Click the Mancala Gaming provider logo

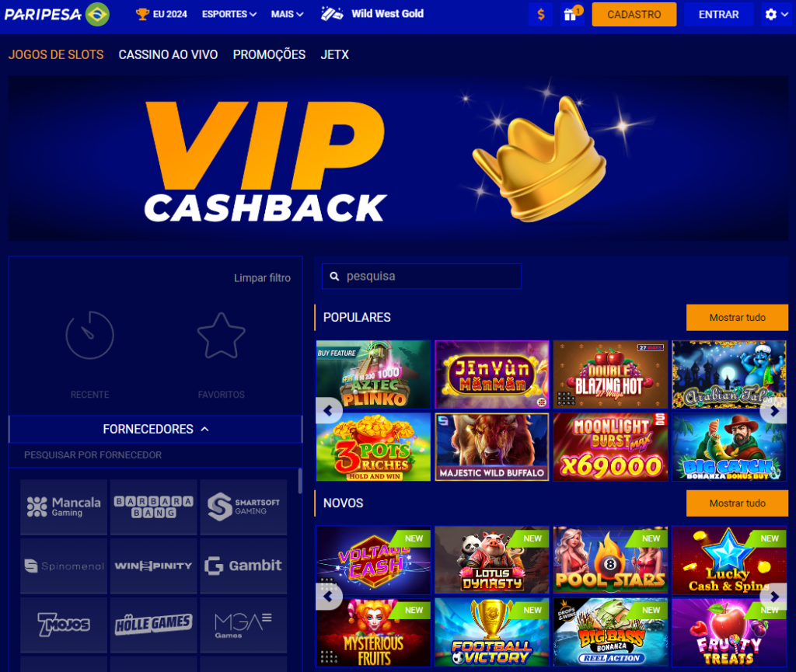[x=64, y=507]
